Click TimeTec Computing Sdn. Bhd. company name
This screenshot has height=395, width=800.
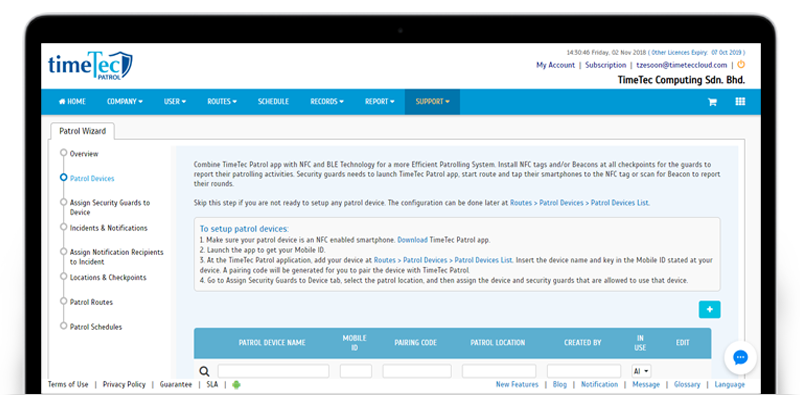coord(681,80)
